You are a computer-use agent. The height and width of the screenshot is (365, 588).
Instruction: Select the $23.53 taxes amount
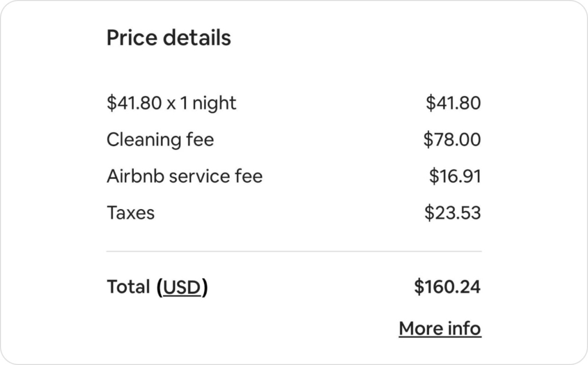click(x=454, y=213)
